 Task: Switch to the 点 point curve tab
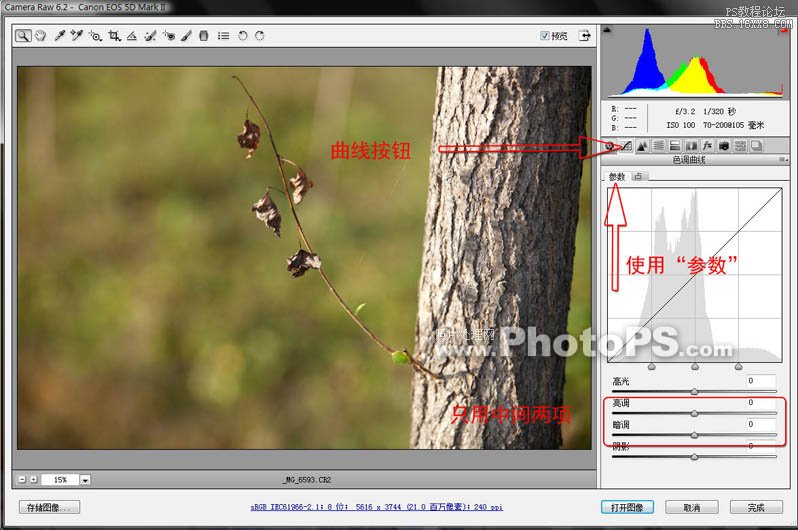pos(638,176)
